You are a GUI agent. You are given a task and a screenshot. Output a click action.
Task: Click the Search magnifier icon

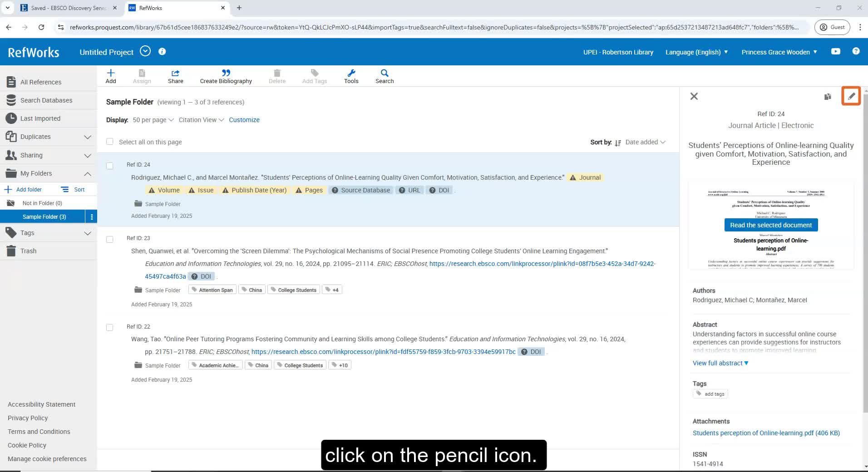pos(384,73)
